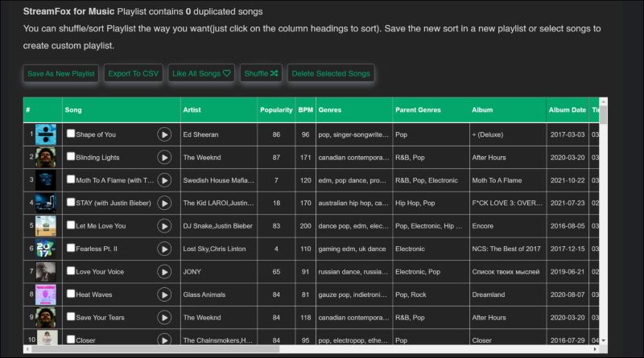
Task: Tick the Closer song checkbox
Action: (x=71, y=339)
